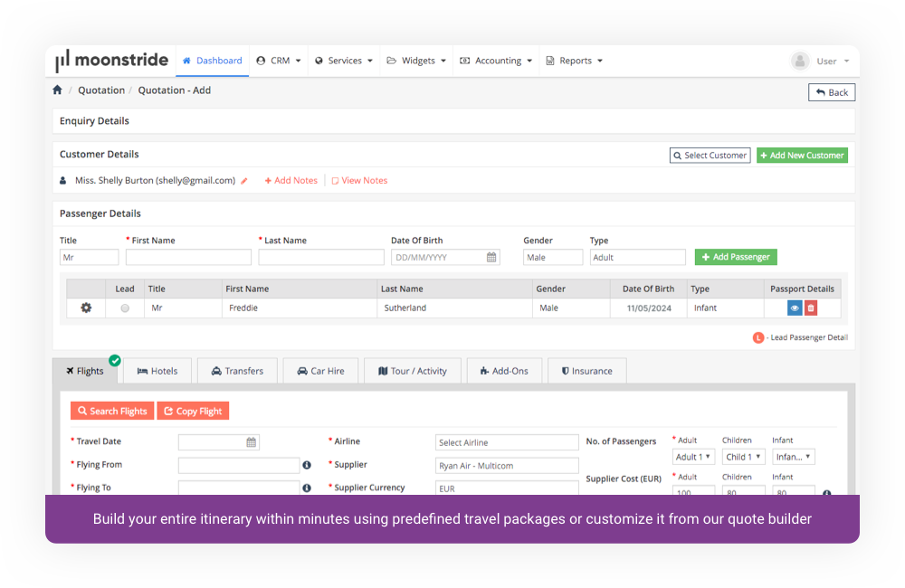Image resolution: width=905 pixels, height=588 pixels.
Task: Open calendar icon in Date Of Birth field
Action: [x=491, y=258]
